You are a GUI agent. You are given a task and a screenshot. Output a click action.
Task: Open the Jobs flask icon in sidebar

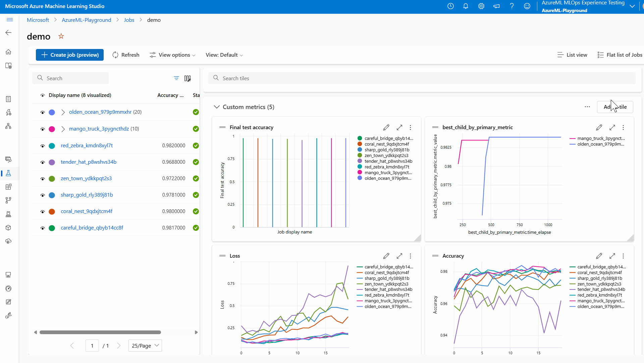point(9,173)
